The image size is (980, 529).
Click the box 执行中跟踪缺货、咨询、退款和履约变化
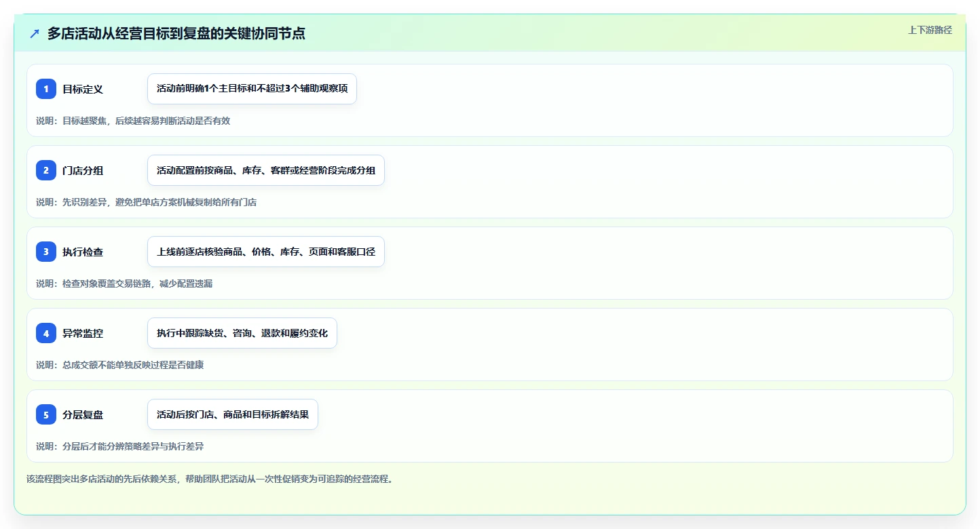(242, 333)
